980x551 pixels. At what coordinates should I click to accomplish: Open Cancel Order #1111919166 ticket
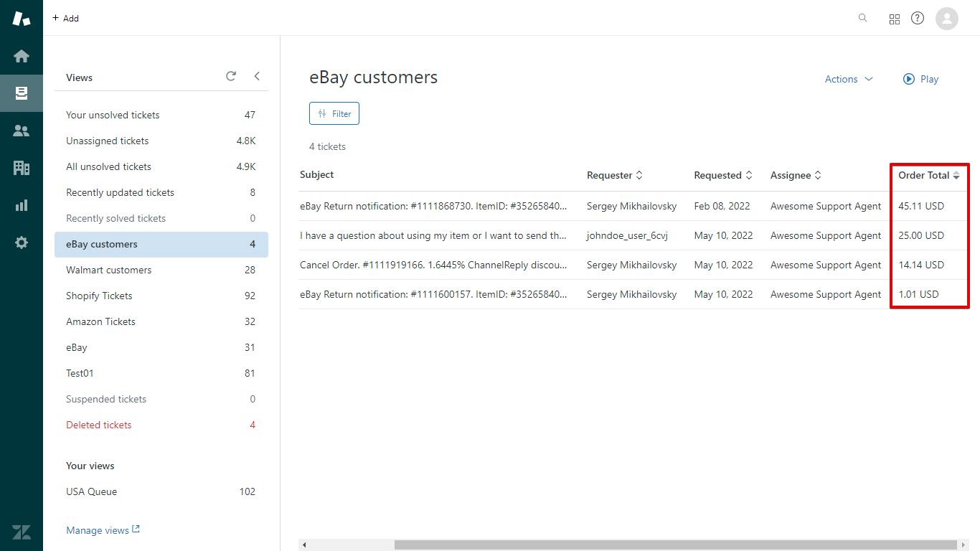click(x=434, y=265)
